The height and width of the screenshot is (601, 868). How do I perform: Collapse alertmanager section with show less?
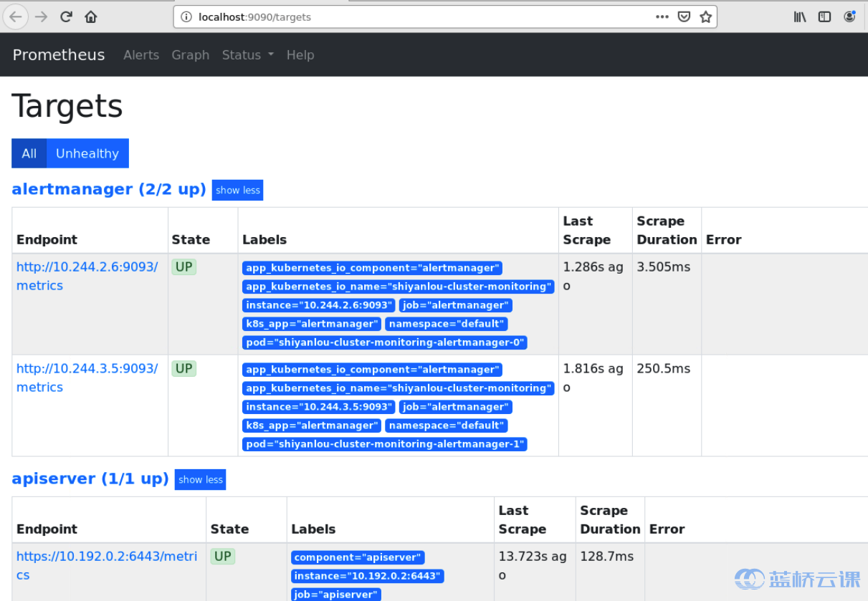[x=238, y=190]
